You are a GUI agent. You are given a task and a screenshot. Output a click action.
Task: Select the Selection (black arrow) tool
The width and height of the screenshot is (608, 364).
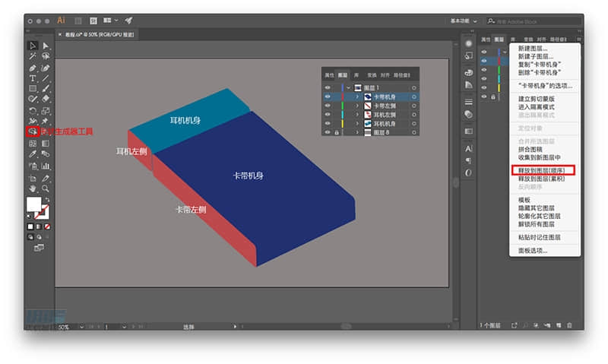(33, 46)
